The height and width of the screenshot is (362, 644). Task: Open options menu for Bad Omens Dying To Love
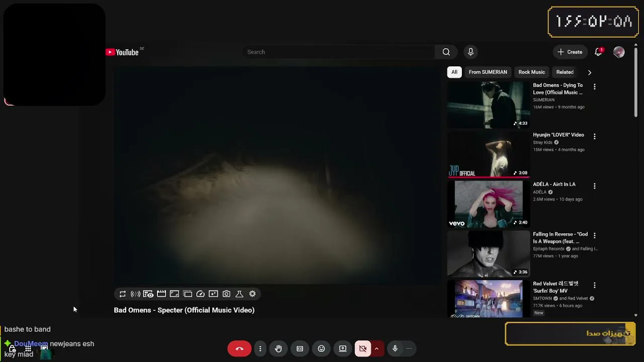click(595, 87)
